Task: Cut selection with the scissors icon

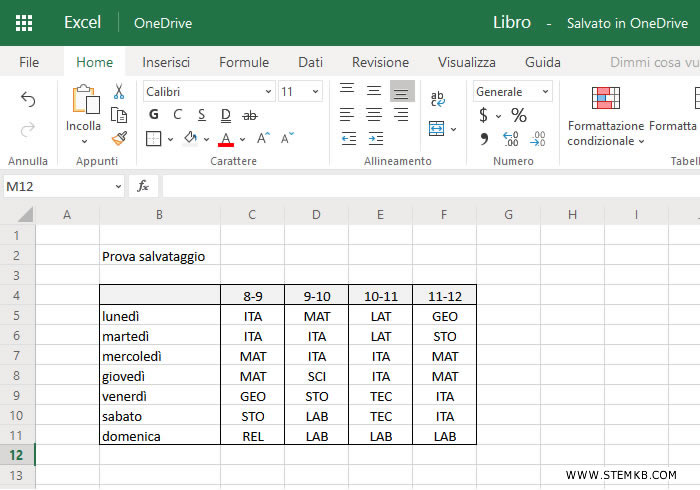Action: (118, 92)
